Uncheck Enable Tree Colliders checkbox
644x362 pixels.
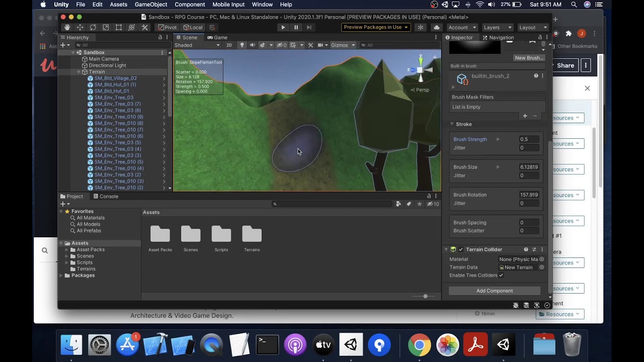coord(501,276)
